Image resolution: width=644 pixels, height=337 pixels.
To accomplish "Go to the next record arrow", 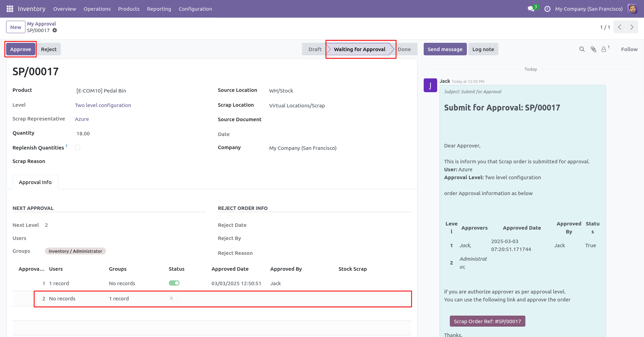I will [632, 27].
